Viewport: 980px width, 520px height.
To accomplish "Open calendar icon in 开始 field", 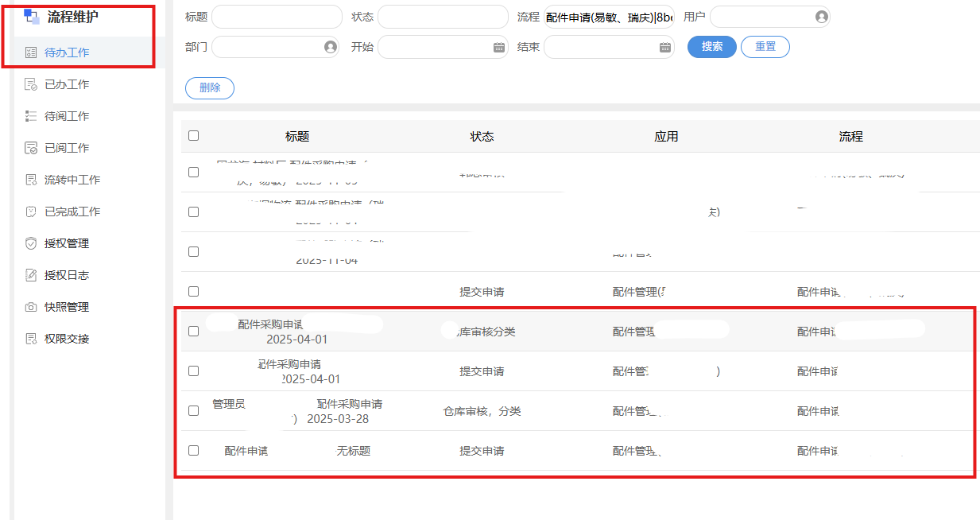I will tap(499, 47).
